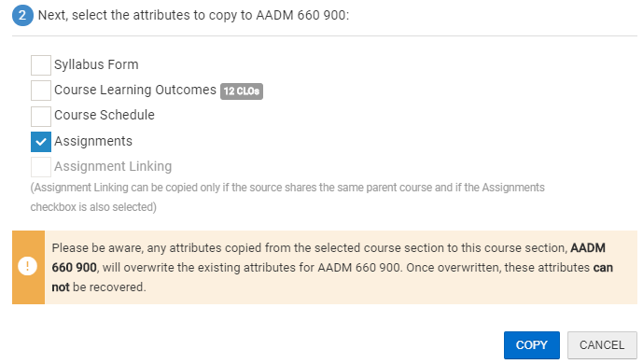This screenshot has height=364, width=643.
Task: Click bold 'AADM' at end of warning's first line
Action: (588, 248)
